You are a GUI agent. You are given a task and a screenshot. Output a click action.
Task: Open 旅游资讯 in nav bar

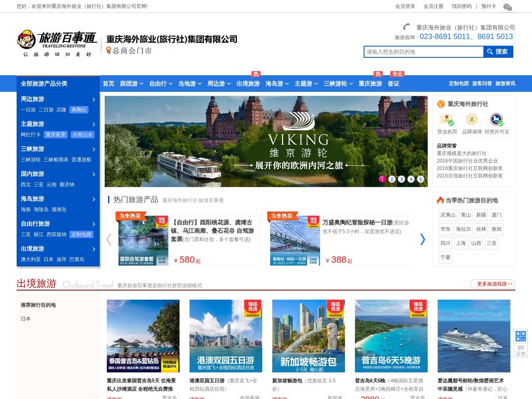pyautogui.click(x=505, y=84)
